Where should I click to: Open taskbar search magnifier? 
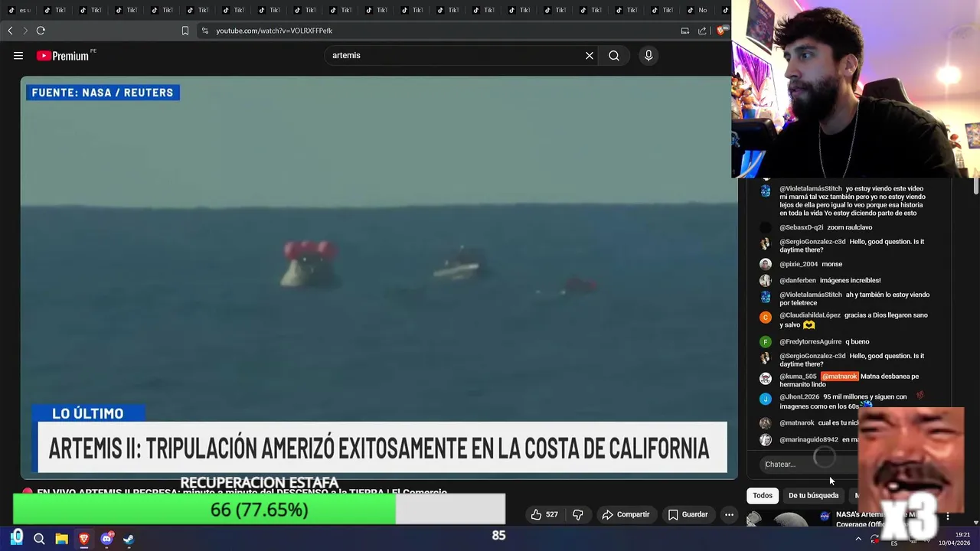[39, 539]
